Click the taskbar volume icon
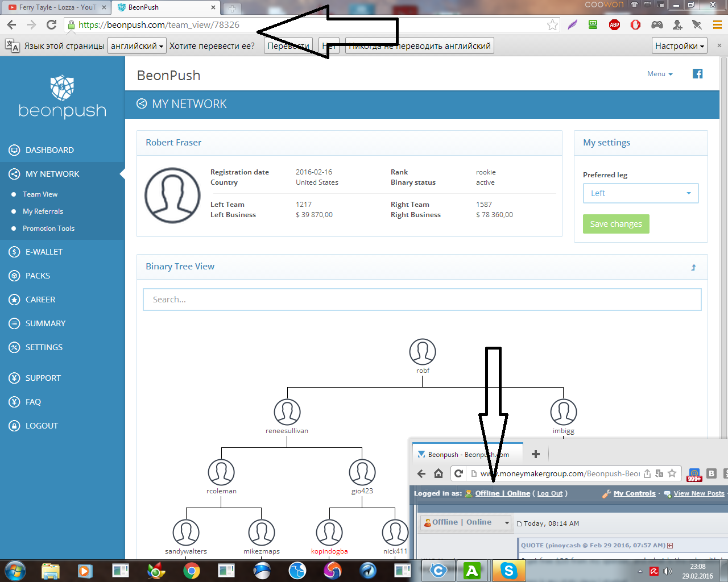 (667, 571)
